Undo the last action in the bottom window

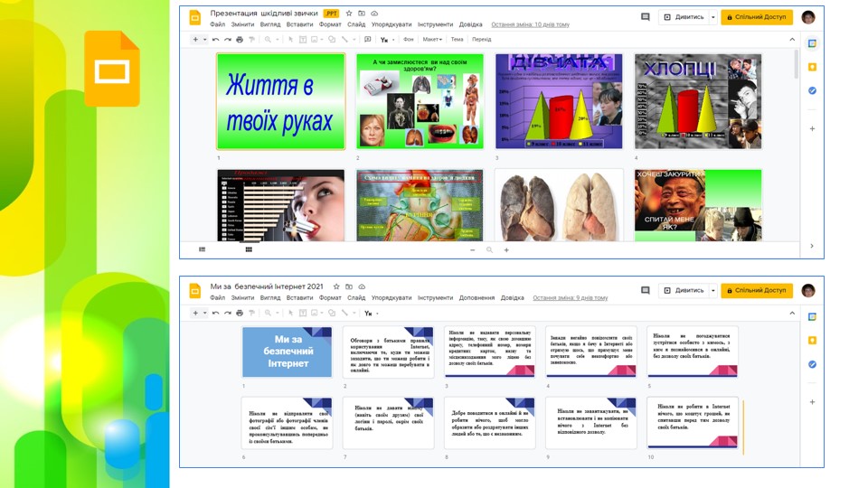click(215, 314)
